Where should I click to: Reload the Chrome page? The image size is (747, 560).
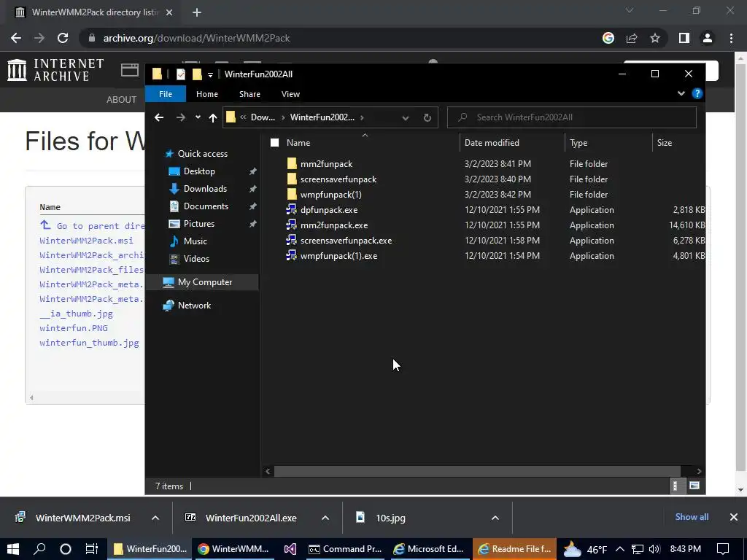click(63, 38)
